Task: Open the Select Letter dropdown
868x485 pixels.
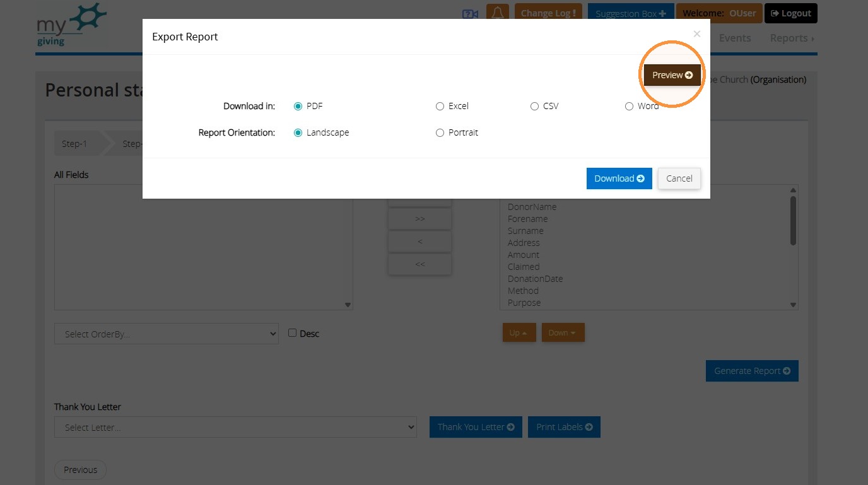Action: (x=235, y=427)
